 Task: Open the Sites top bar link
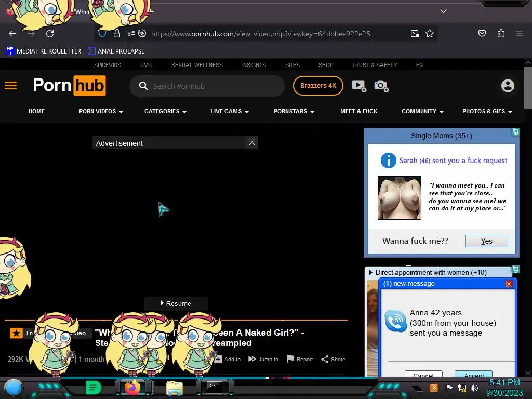click(292, 65)
